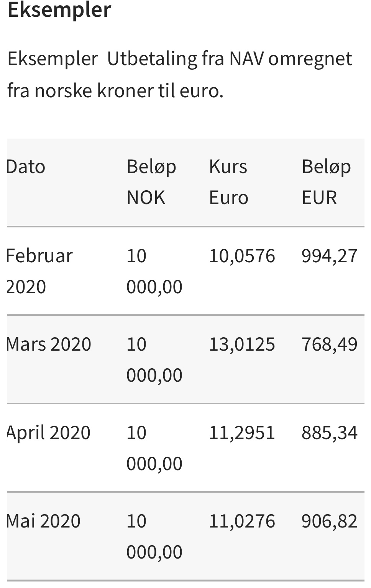Screen dimensions: 371x588
Task: Click exchange rate 13,0125
Action: (242, 344)
